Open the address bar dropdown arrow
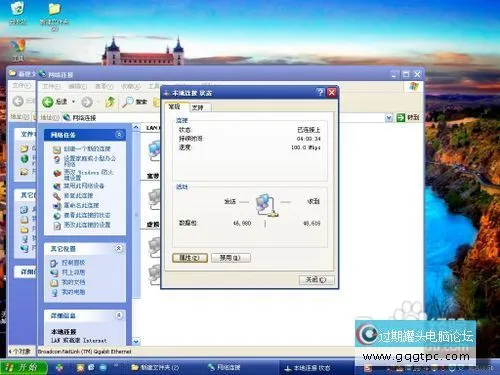Image resolution: width=500 pixels, height=375 pixels. tap(389, 118)
